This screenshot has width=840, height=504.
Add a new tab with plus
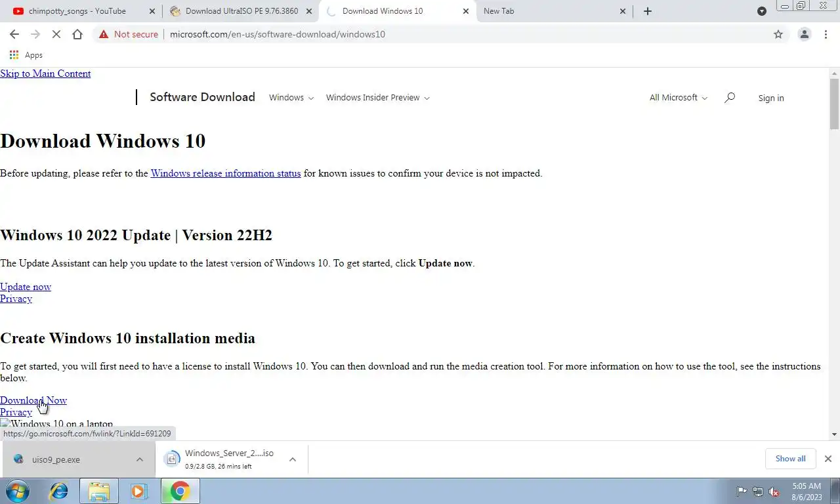[x=648, y=11]
